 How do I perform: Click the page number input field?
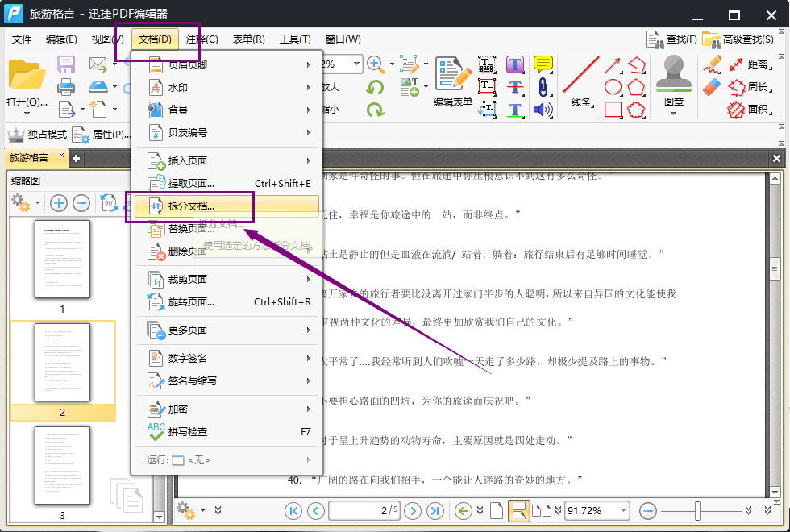tap(364, 511)
